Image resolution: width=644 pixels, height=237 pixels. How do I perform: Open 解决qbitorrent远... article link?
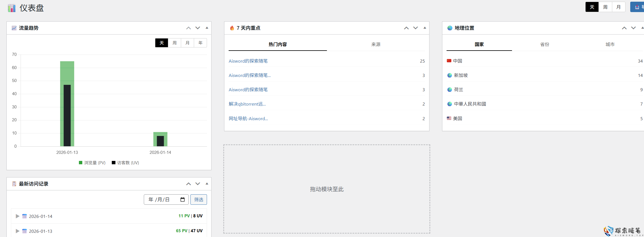tap(247, 104)
